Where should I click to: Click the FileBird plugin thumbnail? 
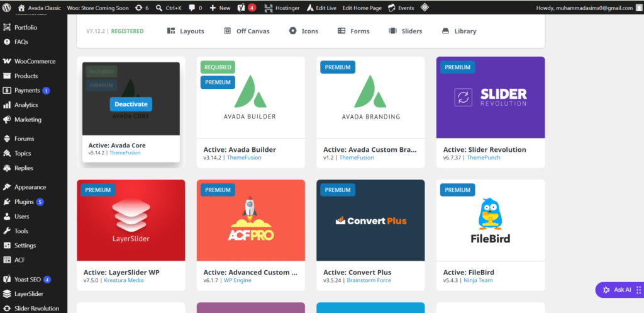point(491,220)
